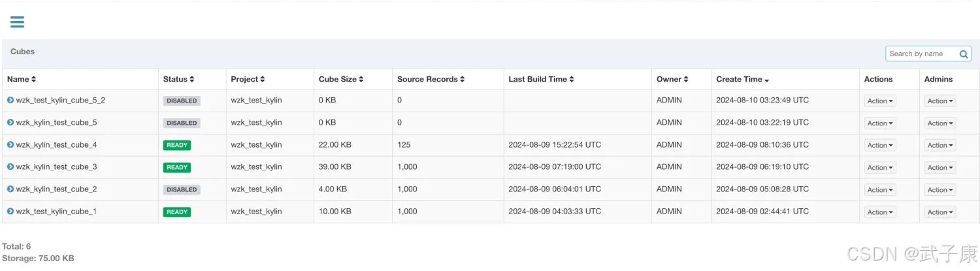Sort table by Status column
This screenshot has width=980, height=271.
click(178, 80)
